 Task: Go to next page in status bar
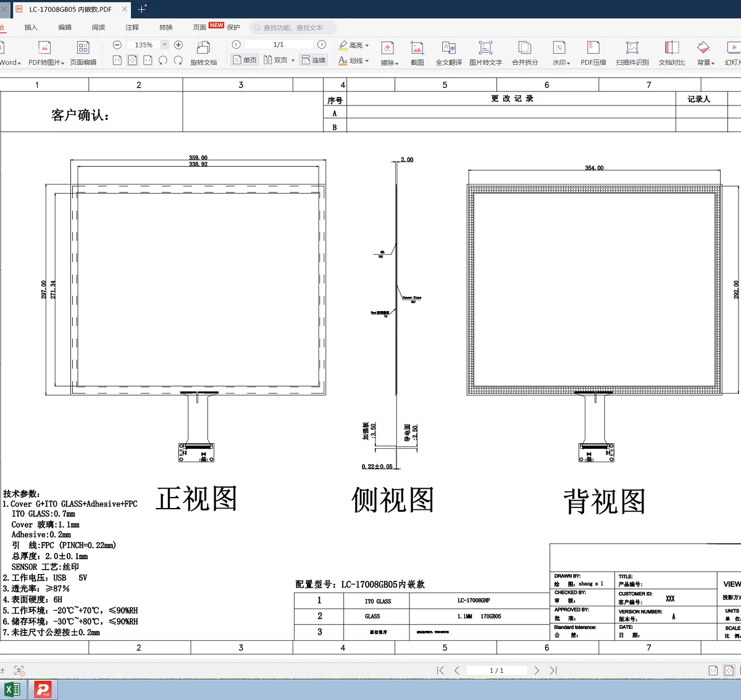click(537, 670)
